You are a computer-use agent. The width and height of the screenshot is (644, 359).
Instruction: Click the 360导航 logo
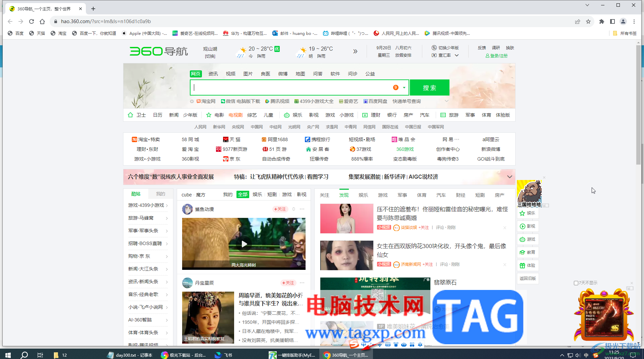[x=159, y=51]
